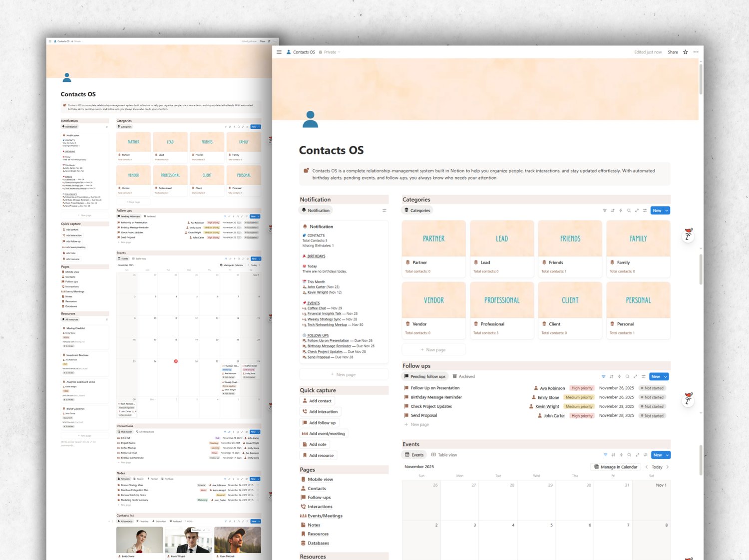Open New button dropdown arrow in front Events
This screenshot has width=749, height=560.
(667, 455)
